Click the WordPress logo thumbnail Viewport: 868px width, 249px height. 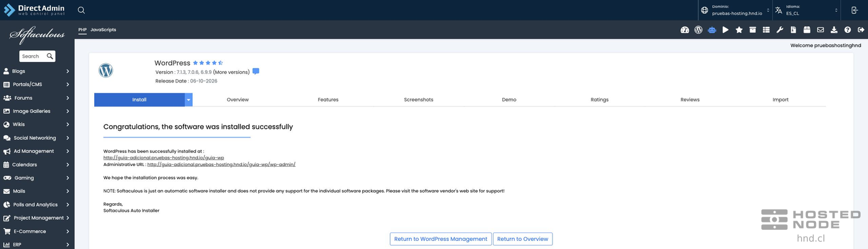[x=106, y=71]
